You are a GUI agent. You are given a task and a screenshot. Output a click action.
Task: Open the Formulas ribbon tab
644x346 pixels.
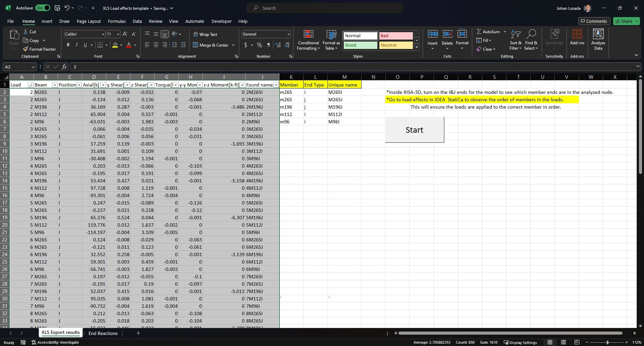(117, 21)
